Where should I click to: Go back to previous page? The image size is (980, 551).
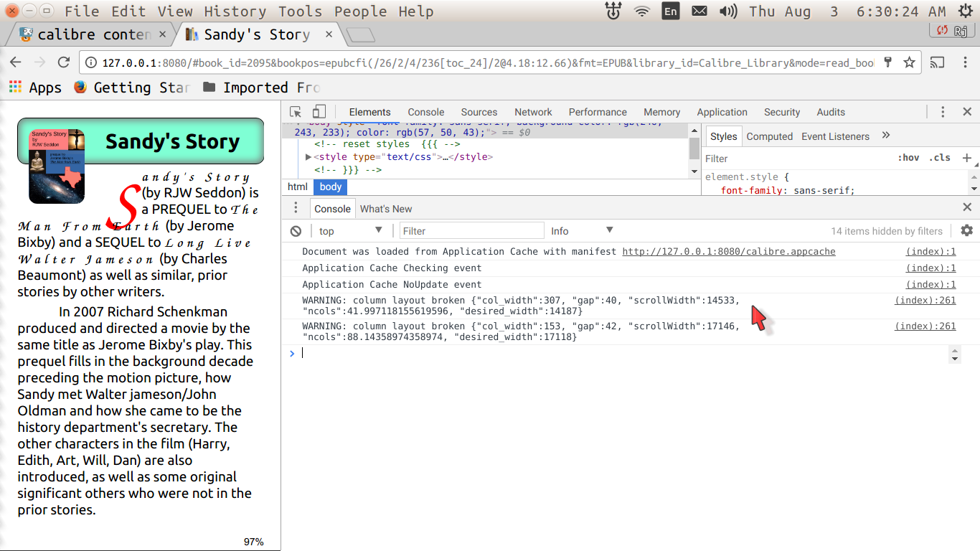(16, 62)
